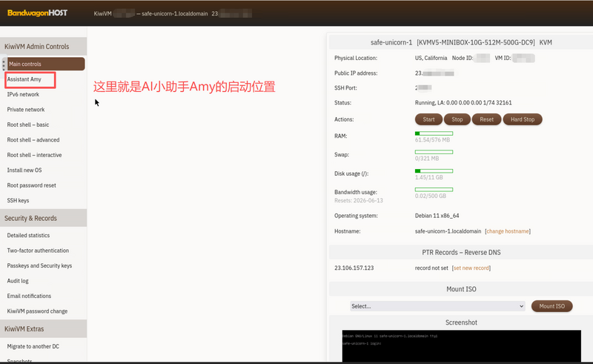The width and height of the screenshot is (593, 364).
Task: Open Main controls in sidebar
Action: [x=45, y=64]
